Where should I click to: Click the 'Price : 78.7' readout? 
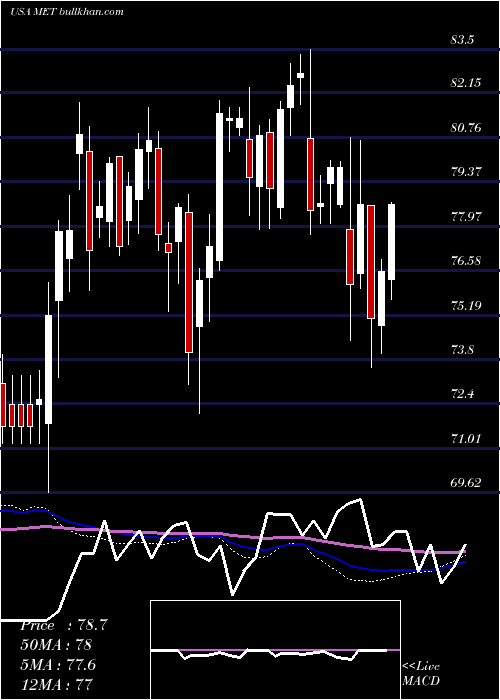(x=63, y=625)
